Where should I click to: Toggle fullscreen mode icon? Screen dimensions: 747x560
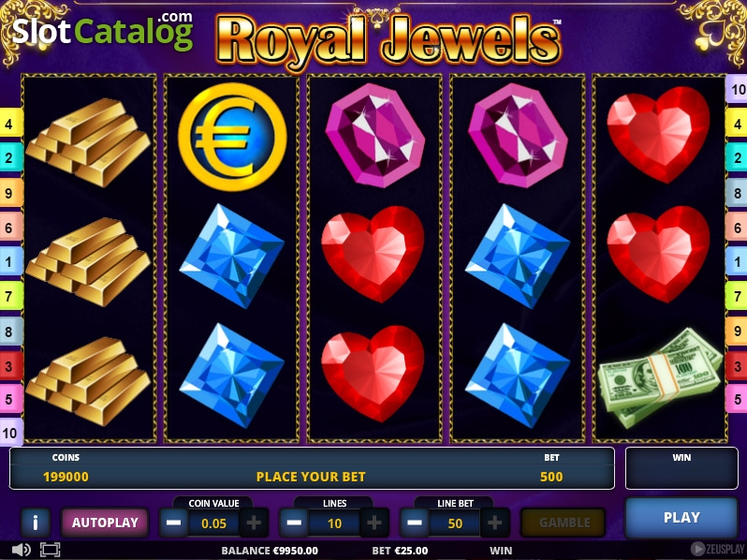click(50, 550)
